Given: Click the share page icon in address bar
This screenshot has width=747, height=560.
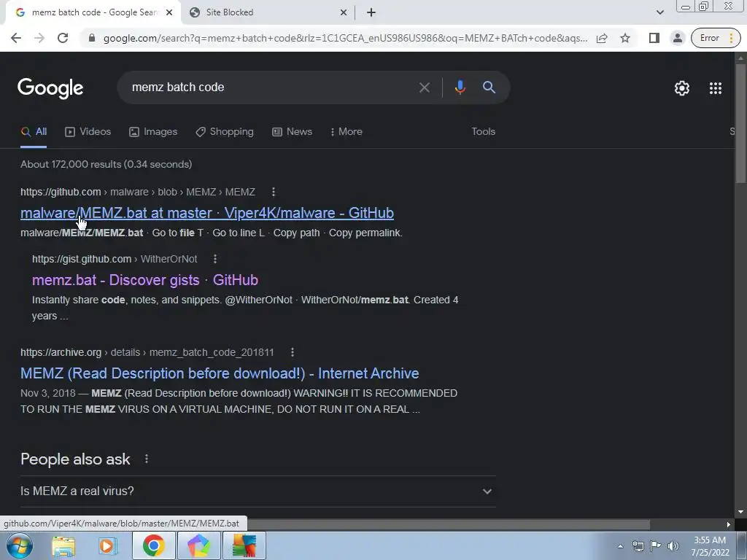Looking at the screenshot, I should click(x=602, y=38).
